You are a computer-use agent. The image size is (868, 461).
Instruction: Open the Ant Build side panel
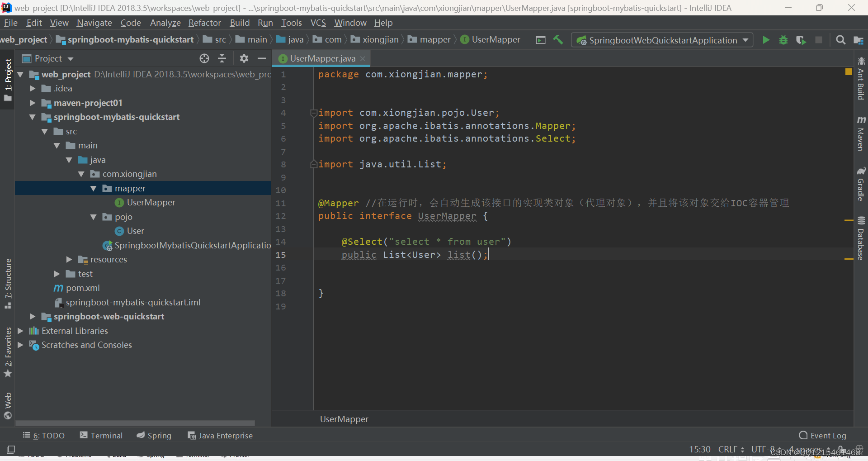click(x=861, y=79)
